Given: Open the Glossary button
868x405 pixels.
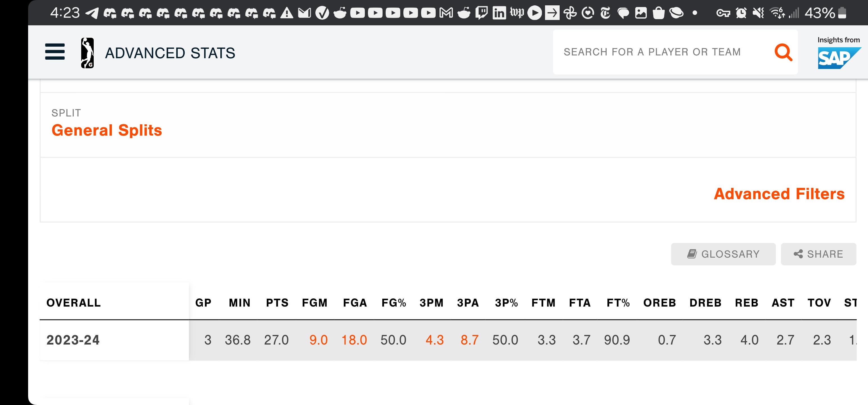Looking at the screenshot, I should (723, 254).
